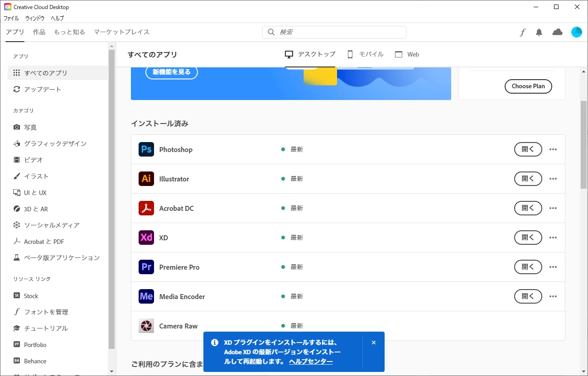Open the account profile avatar
Viewport: 588px width, 376px height.
coord(577,32)
